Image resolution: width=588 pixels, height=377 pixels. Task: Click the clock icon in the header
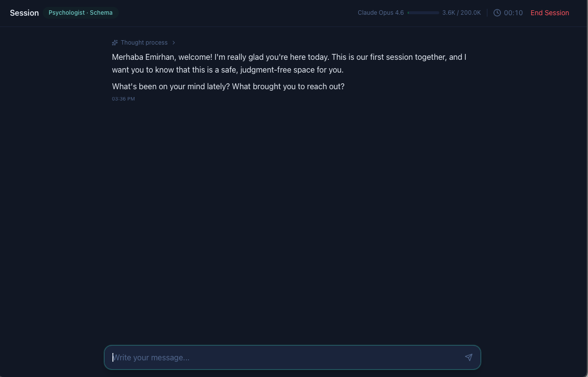point(497,13)
